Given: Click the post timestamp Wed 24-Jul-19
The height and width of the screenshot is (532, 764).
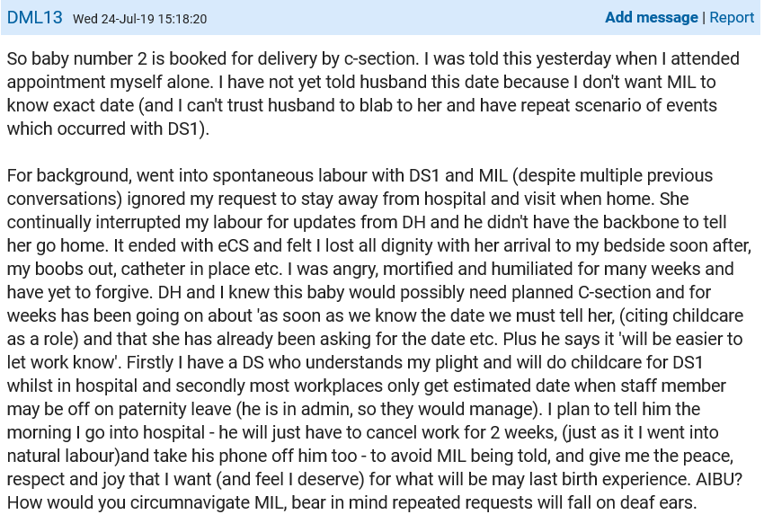Looking at the screenshot, I should (x=139, y=19).
